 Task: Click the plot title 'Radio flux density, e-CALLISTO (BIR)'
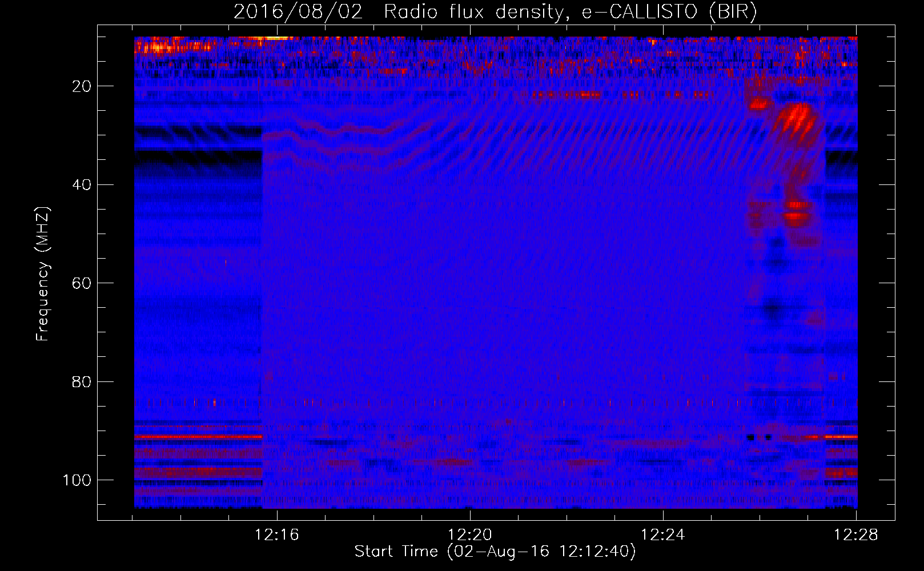570,12
